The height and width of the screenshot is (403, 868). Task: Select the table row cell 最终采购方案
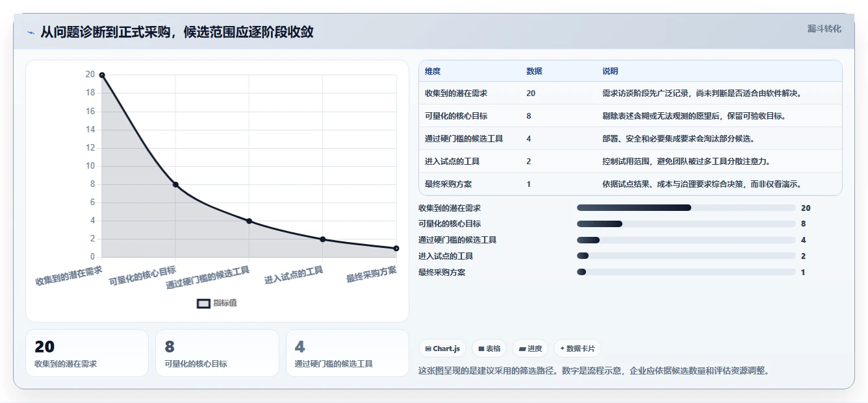(448, 184)
